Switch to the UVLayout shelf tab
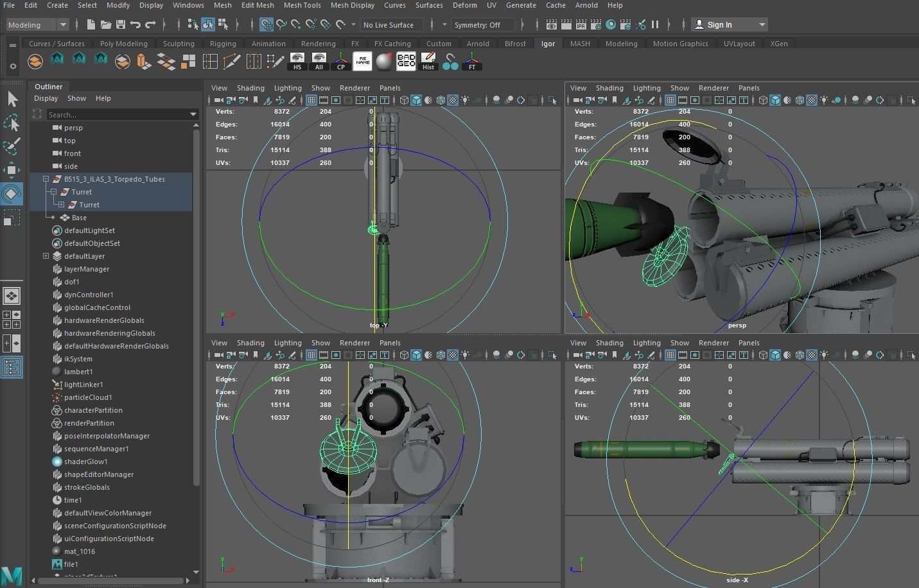Viewport: 919px width, 588px height. 739,44
